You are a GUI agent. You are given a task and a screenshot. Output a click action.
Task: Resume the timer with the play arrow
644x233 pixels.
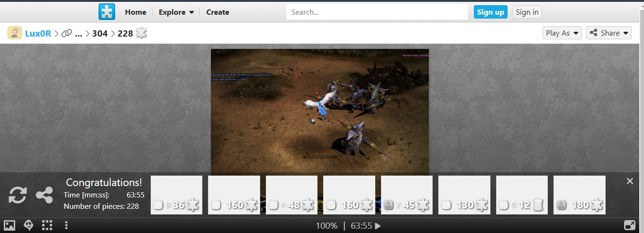point(378,226)
